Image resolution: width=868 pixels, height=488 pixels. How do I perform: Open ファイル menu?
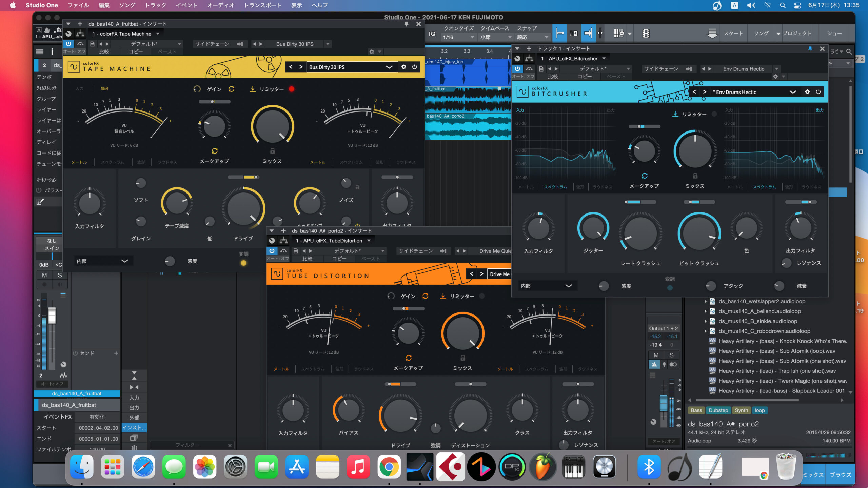78,5
